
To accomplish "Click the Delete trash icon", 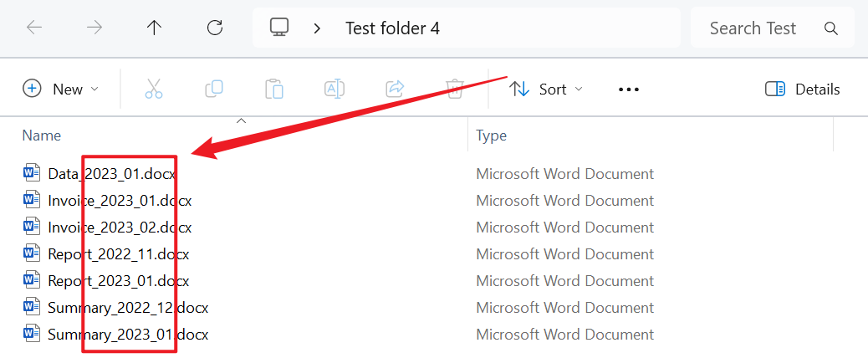I will 455,89.
